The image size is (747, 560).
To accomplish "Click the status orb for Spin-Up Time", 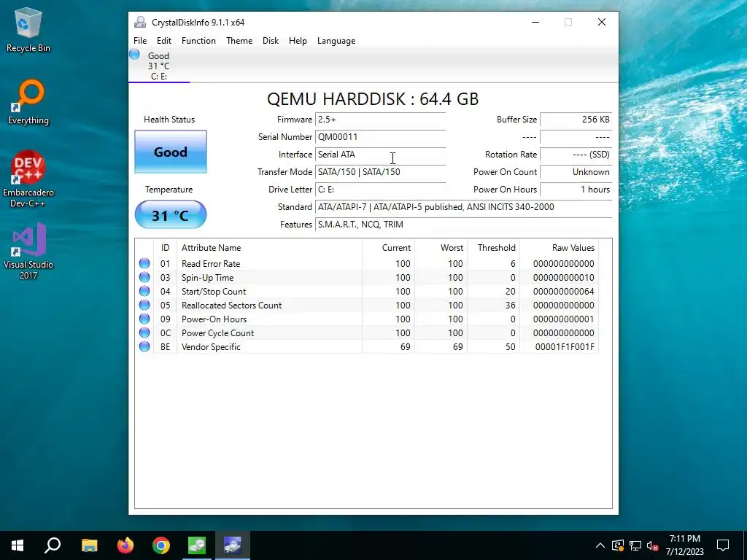I will tap(144, 277).
